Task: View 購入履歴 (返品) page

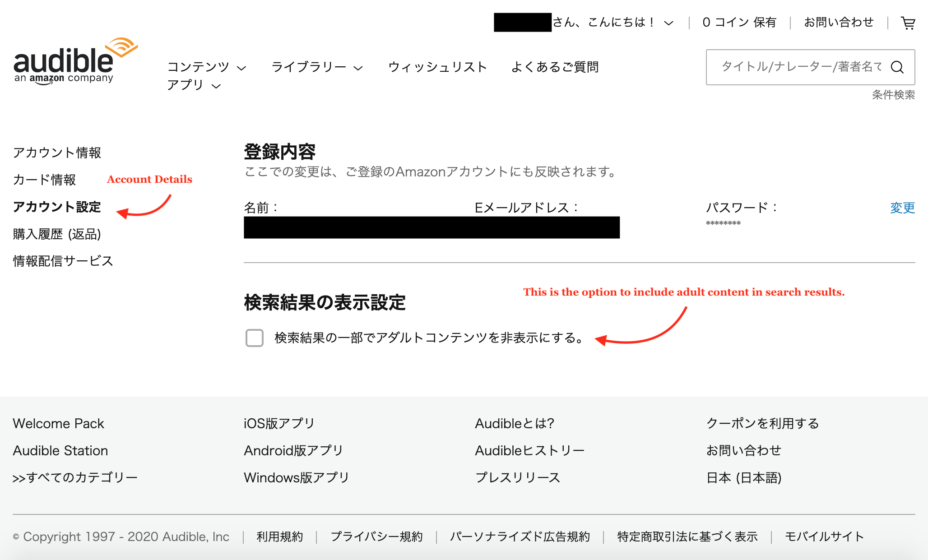Action: [57, 234]
